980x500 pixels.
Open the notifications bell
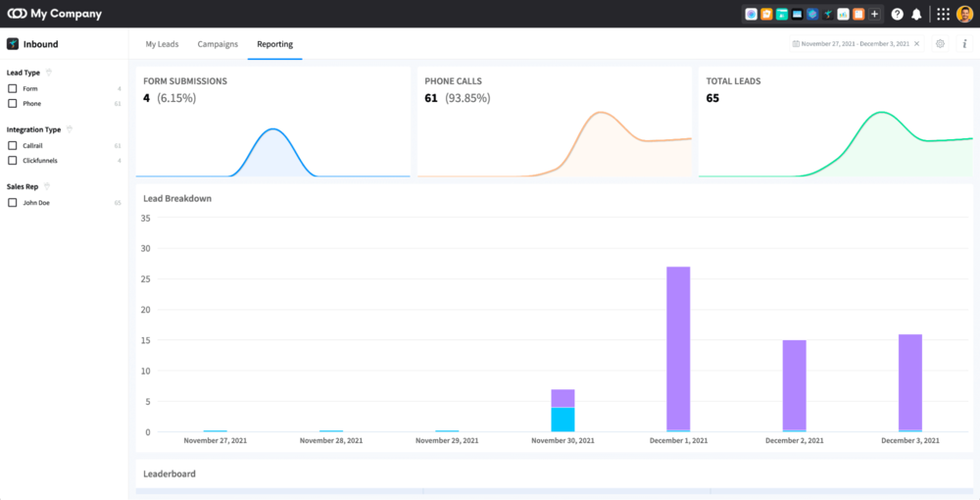[916, 15]
